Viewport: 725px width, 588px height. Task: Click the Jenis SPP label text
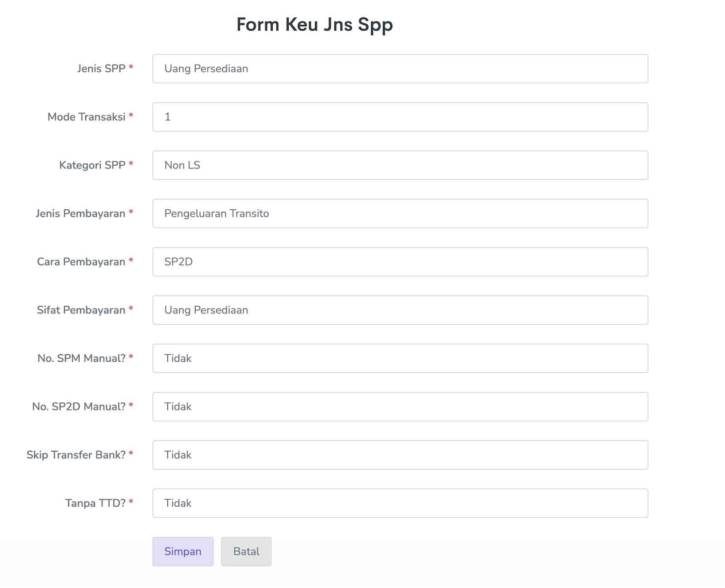pyautogui.click(x=101, y=68)
